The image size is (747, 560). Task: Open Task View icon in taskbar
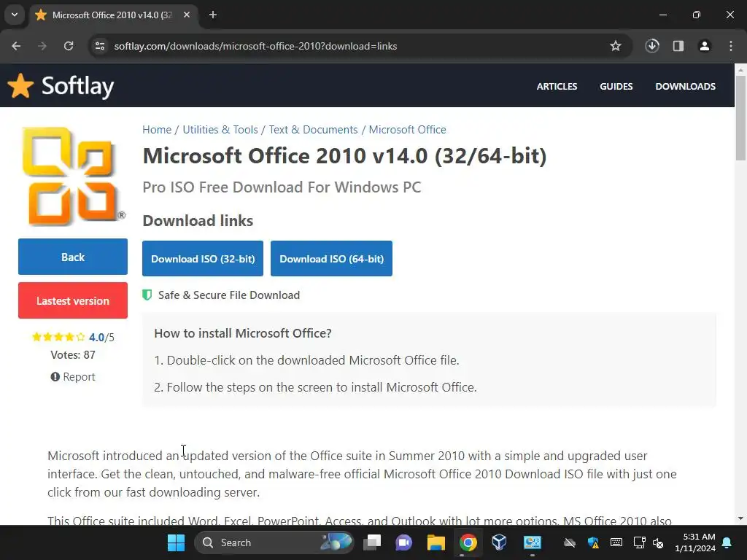click(x=372, y=542)
